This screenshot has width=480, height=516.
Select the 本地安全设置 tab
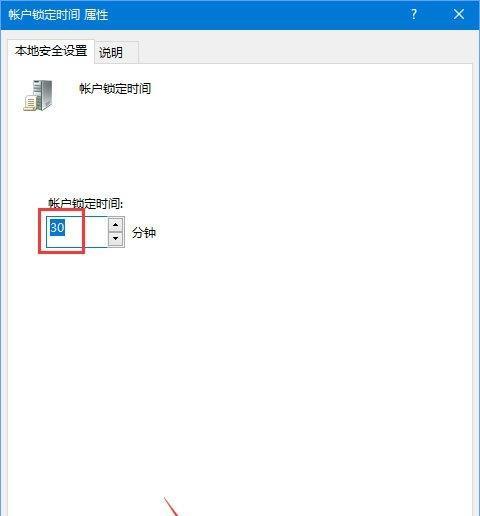tap(51, 51)
